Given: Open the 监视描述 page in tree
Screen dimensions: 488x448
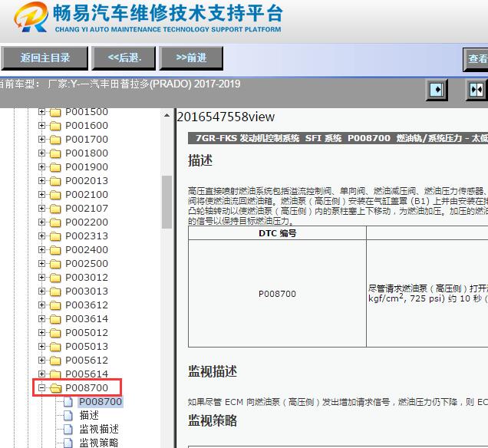Looking at the screenshot, I should pos(99,429).
